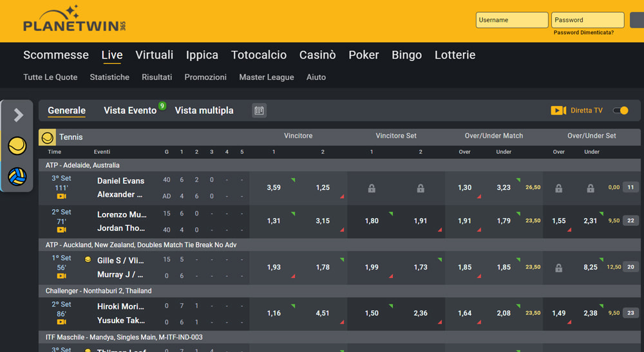Select the tennis ball sport icon in sidebar
This screenshot has width=644, height=352.
tap(17, 145)
